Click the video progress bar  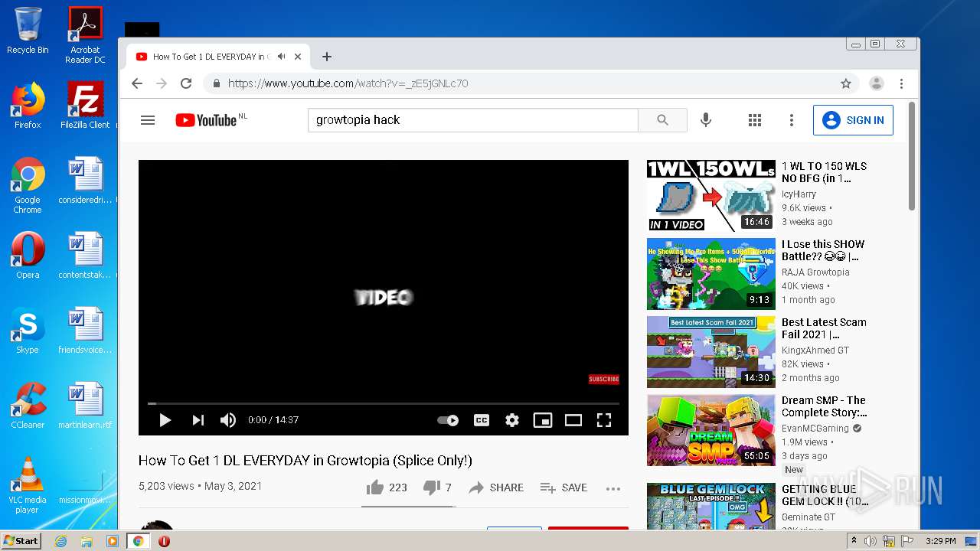(383, 403)
